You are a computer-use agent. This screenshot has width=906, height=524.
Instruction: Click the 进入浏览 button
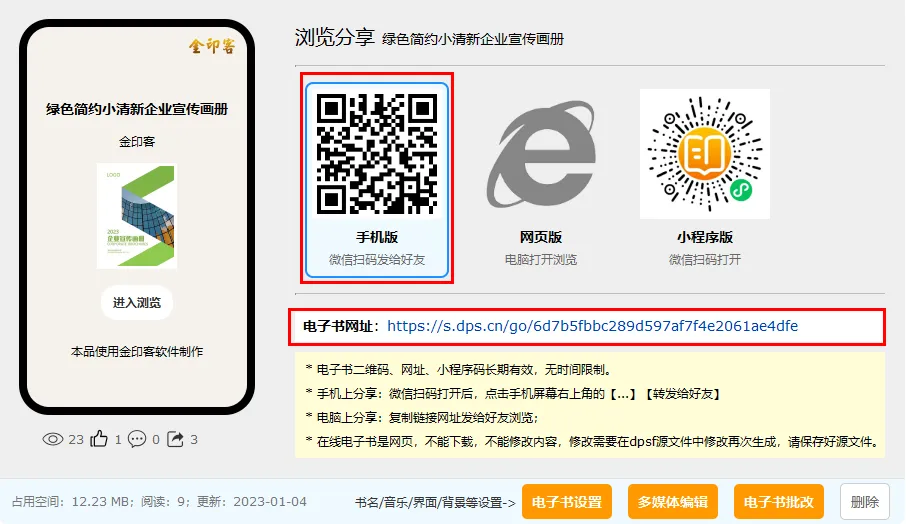137,303
